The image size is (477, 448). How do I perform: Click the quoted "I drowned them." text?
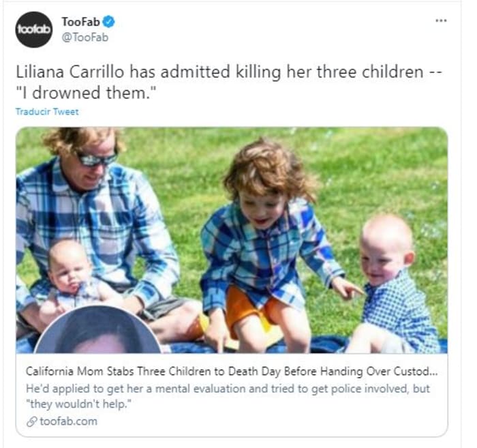point(86,93)
